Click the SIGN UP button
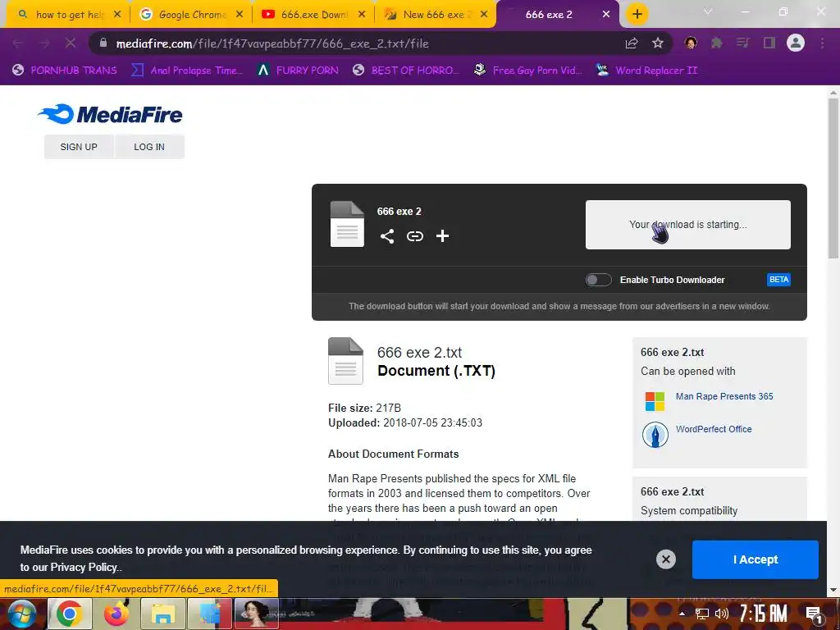840x630 pixels. (79, 147)
